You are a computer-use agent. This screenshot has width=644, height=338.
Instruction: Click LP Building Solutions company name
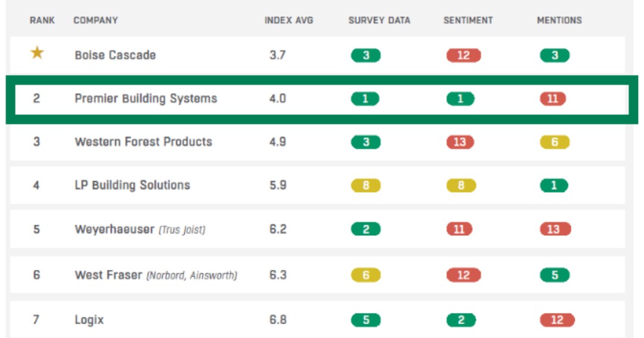(132, 186)
